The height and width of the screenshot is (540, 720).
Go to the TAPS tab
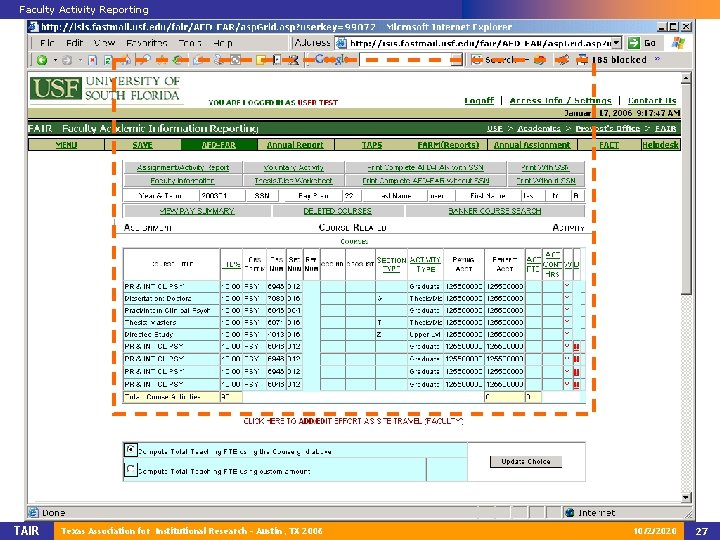tap(371, 145)
